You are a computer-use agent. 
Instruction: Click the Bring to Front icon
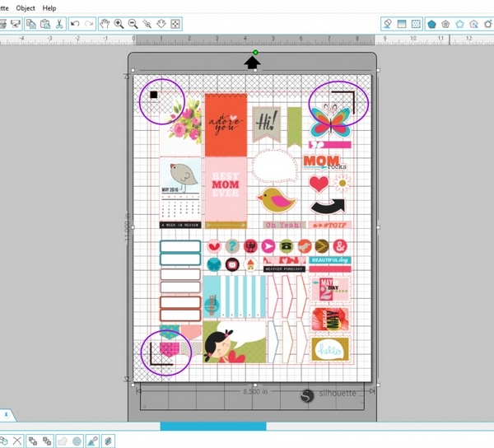[33, 441]
